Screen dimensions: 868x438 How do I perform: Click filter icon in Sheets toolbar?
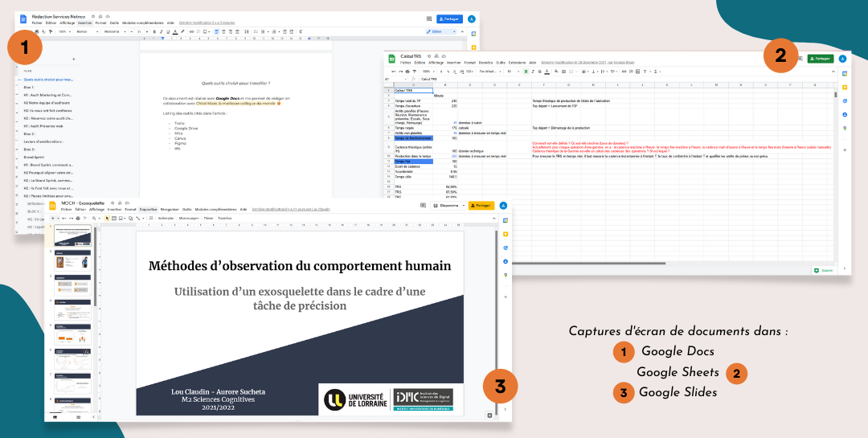645,72
